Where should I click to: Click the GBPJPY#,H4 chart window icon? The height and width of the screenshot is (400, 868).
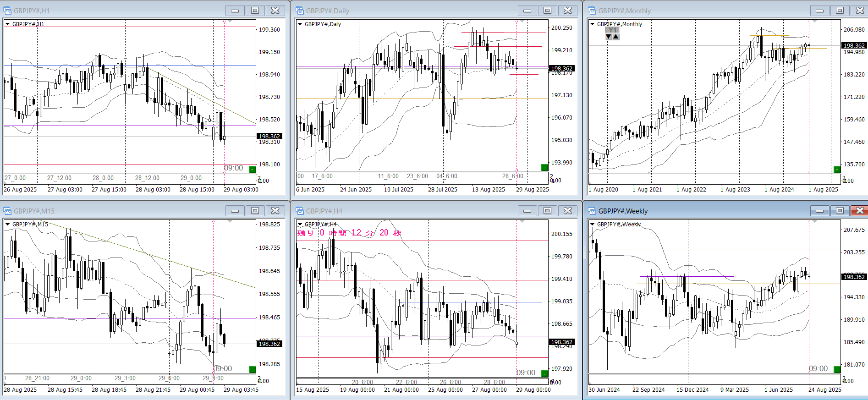(x=300, y=211)
